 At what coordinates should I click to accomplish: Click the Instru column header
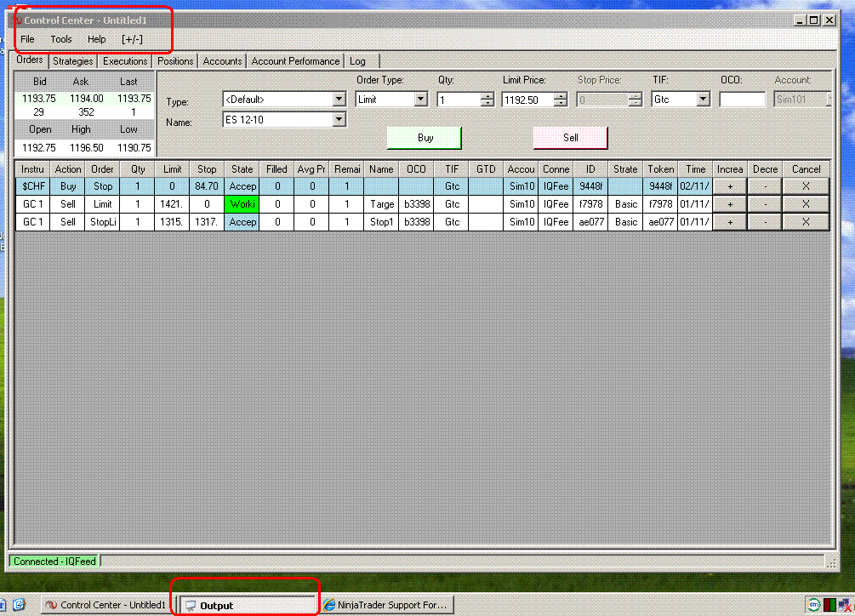pos(32,169)
